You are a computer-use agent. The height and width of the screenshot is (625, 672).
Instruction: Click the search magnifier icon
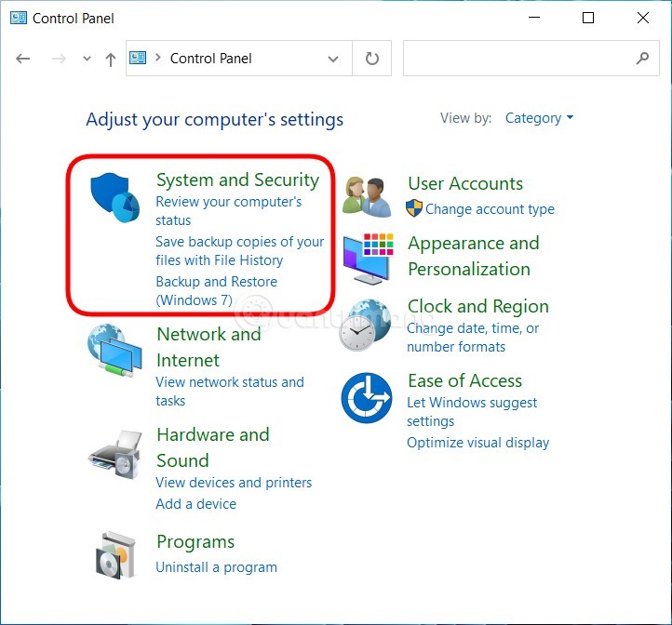[x=642, y=58]
